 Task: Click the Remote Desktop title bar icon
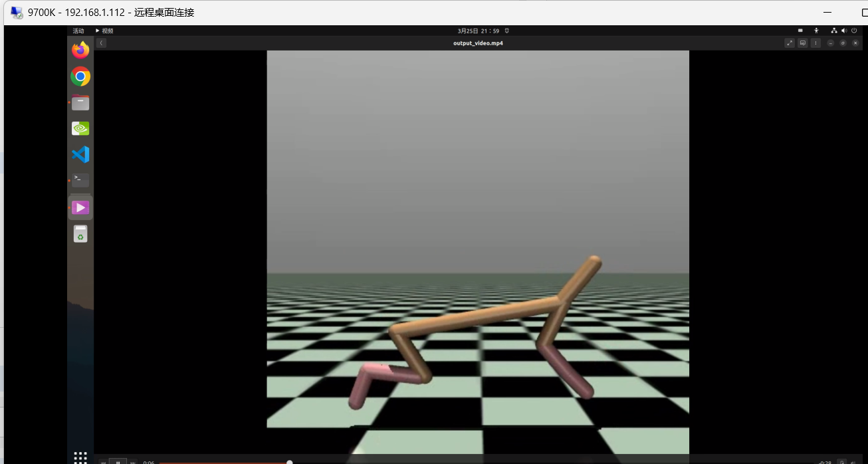[x=17, y=12]
